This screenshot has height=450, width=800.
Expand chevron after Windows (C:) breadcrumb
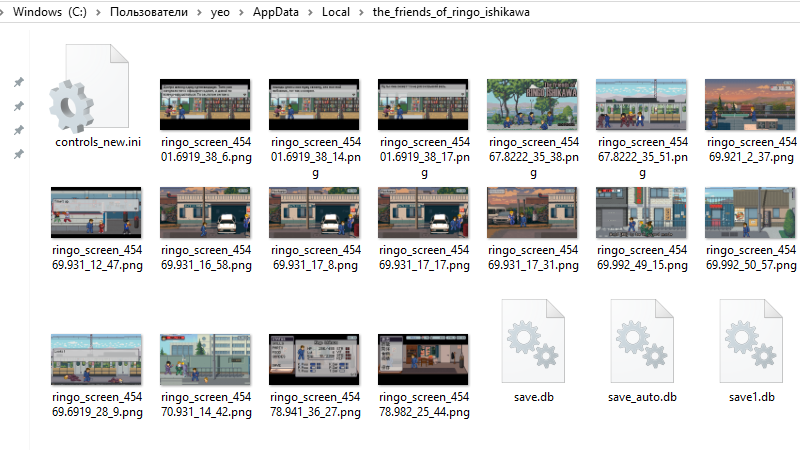98,12
